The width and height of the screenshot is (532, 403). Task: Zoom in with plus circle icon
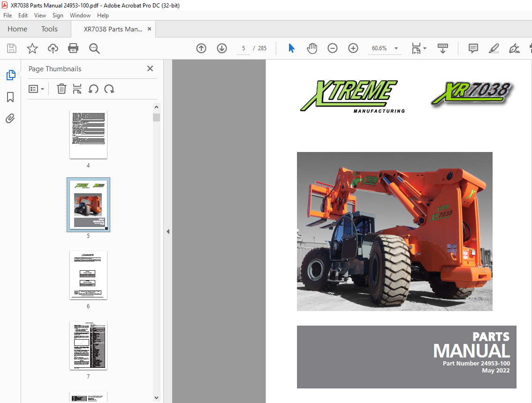(353, 48)
